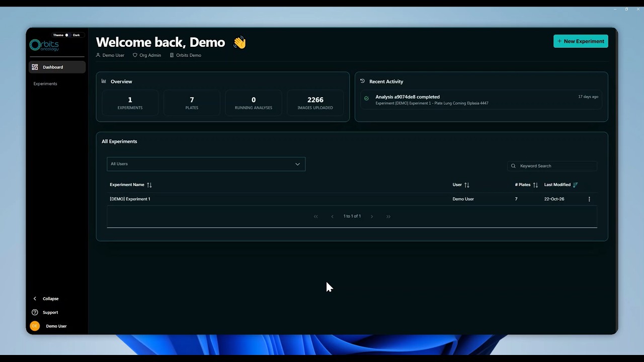The image size is (644, 362).
Task: Click the Org Admin shield icon
Action: (x=135, y=55)
